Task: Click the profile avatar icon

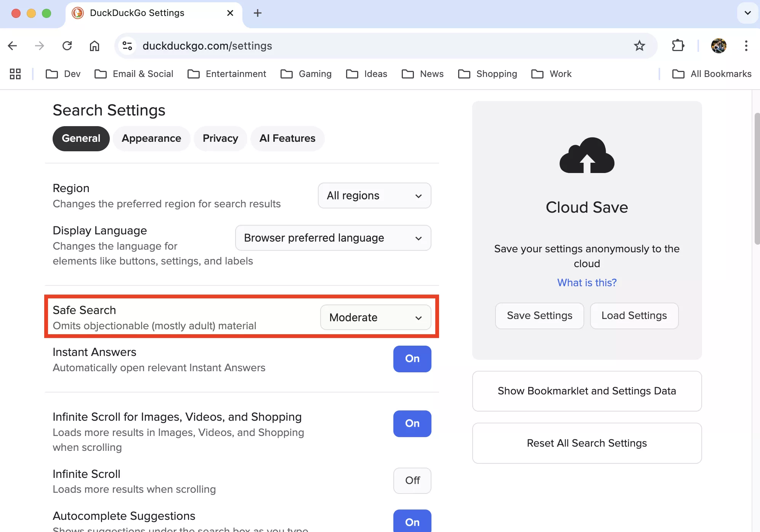Action: point(718,46)
